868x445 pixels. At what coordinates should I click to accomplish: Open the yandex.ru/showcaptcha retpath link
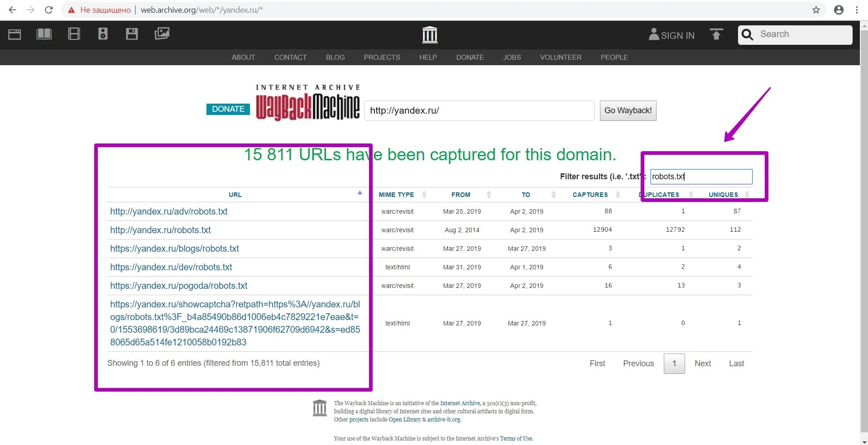coord(235,323)
